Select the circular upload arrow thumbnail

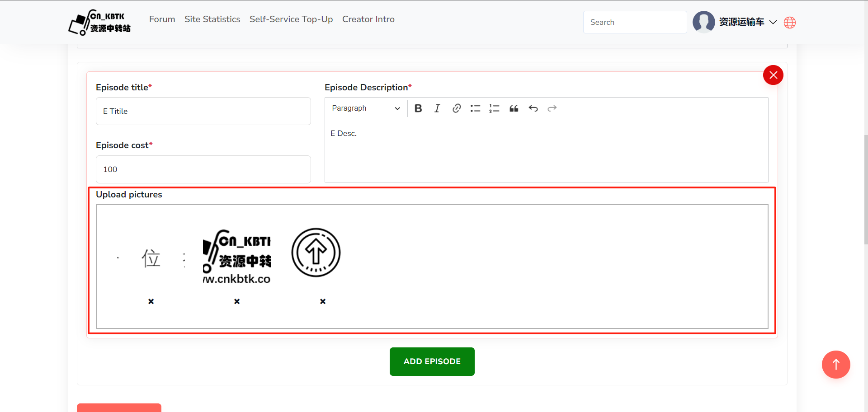click(316, 253)
